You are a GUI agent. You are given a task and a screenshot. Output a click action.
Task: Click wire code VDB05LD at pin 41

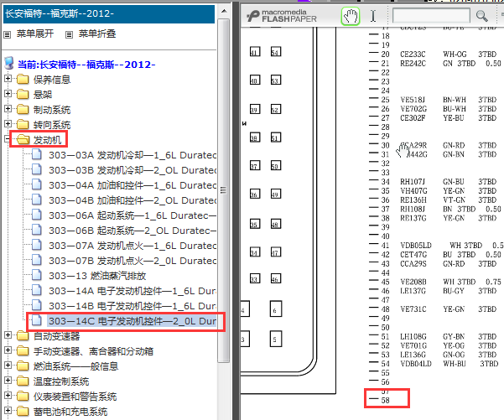416,246
